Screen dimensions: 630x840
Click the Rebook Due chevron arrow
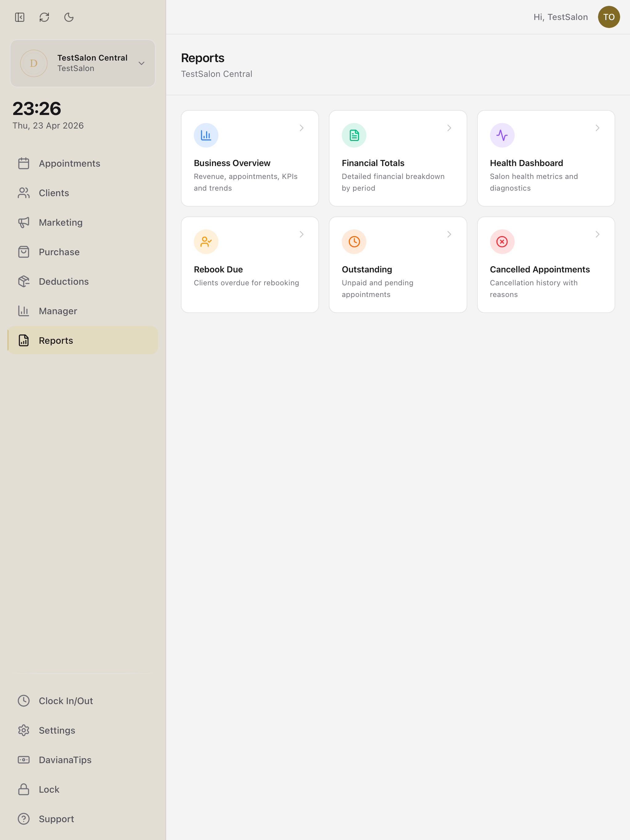[x=301, y=234]
